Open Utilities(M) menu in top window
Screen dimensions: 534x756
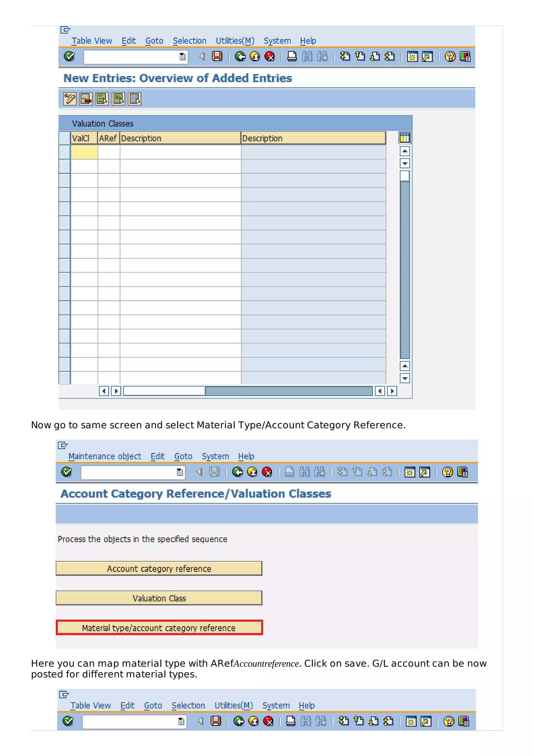tap(235, 41)
